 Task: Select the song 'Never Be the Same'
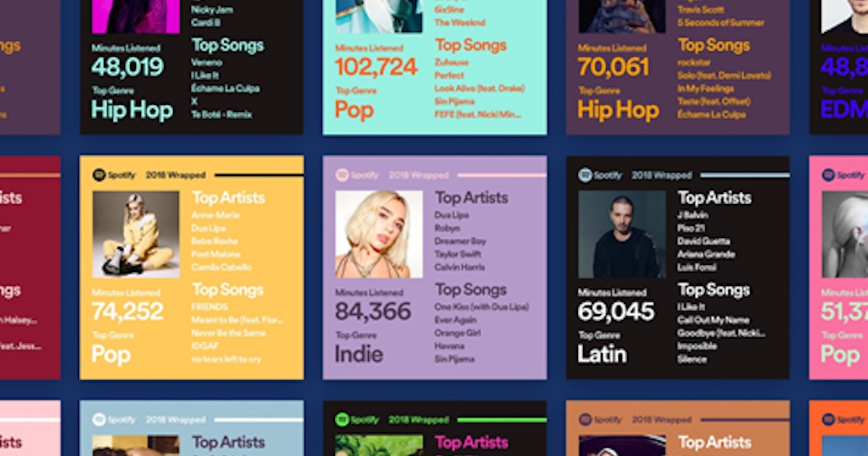pyautogui.click(x=229, y=333)
